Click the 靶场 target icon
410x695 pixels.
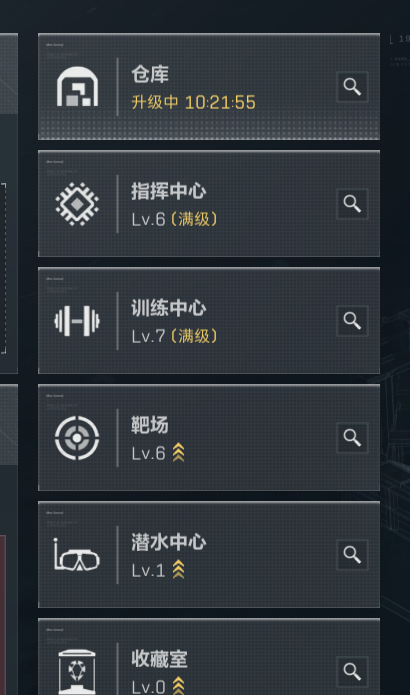(x=77, y=438)
